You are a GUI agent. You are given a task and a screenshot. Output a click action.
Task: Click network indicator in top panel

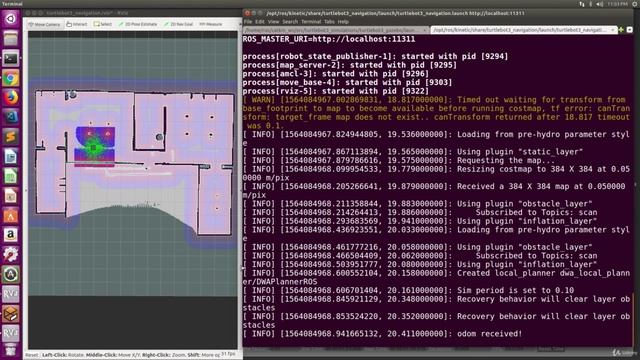(x=582, y=4)
